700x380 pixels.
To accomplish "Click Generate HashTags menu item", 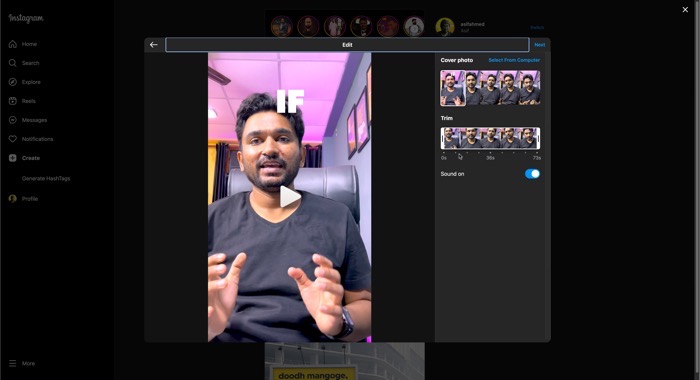I will (x=46, y=178).
